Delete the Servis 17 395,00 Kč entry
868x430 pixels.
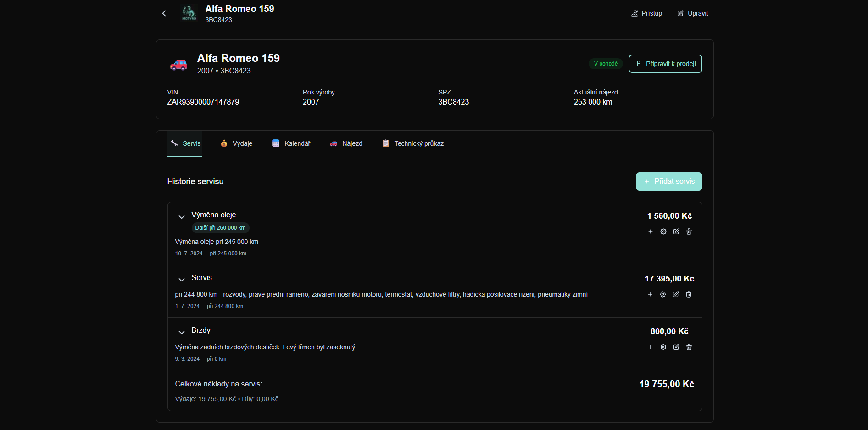click(x=689, y=294)
